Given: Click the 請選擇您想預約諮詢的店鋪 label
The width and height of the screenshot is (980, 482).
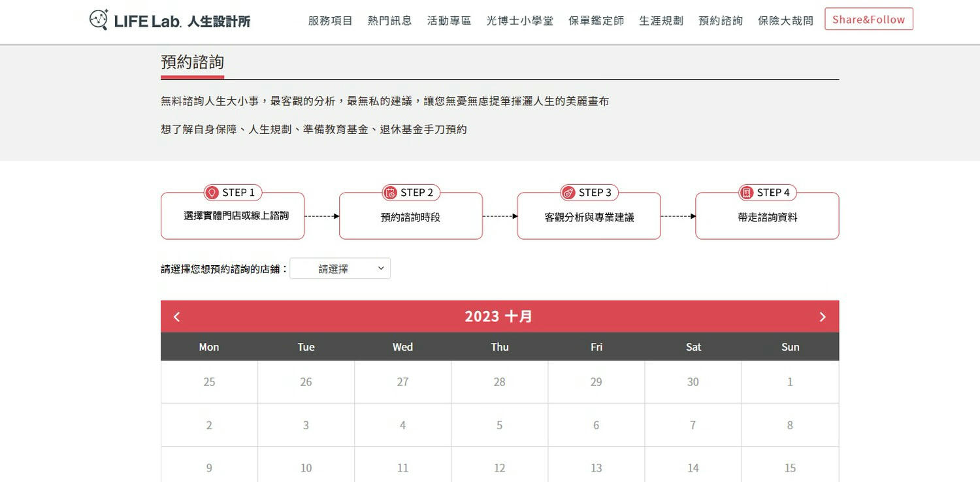Looking at the screenshot, I should [x=225, y=268].
